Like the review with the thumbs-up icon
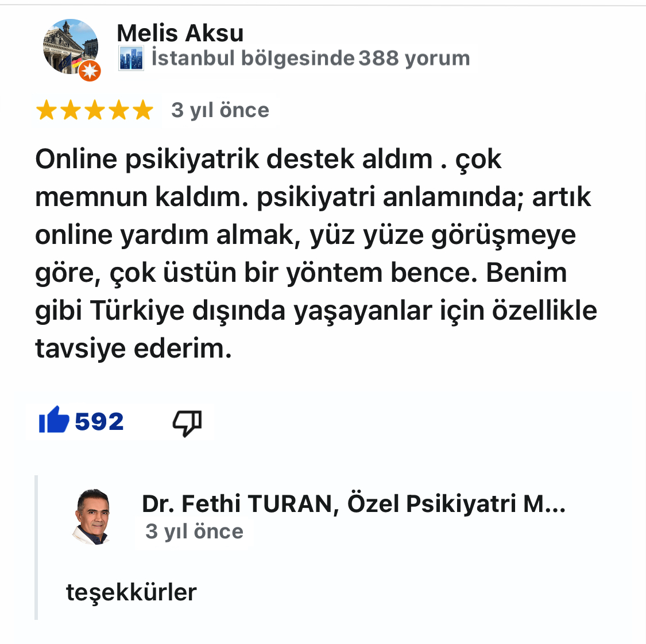 coord(53,420)
